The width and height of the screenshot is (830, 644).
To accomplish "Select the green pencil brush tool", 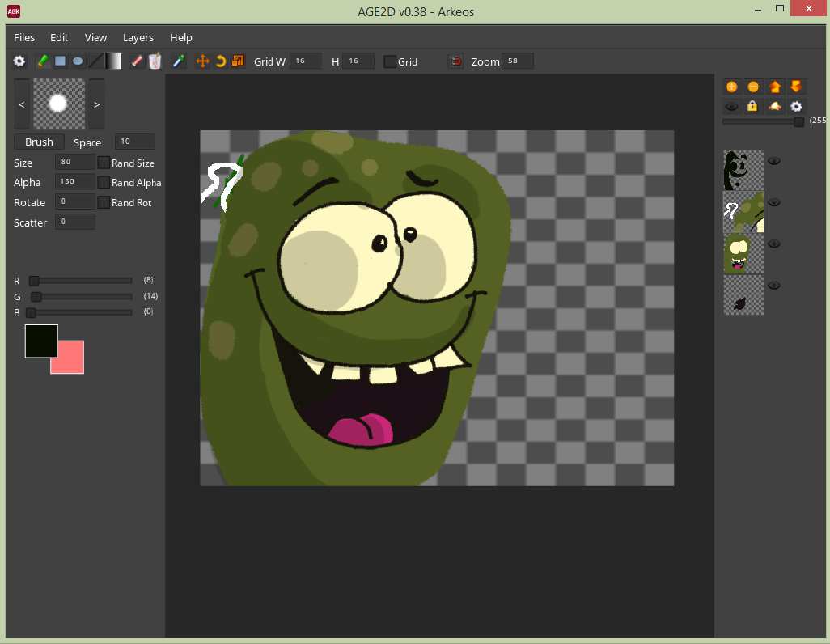I will click(42, 61).
